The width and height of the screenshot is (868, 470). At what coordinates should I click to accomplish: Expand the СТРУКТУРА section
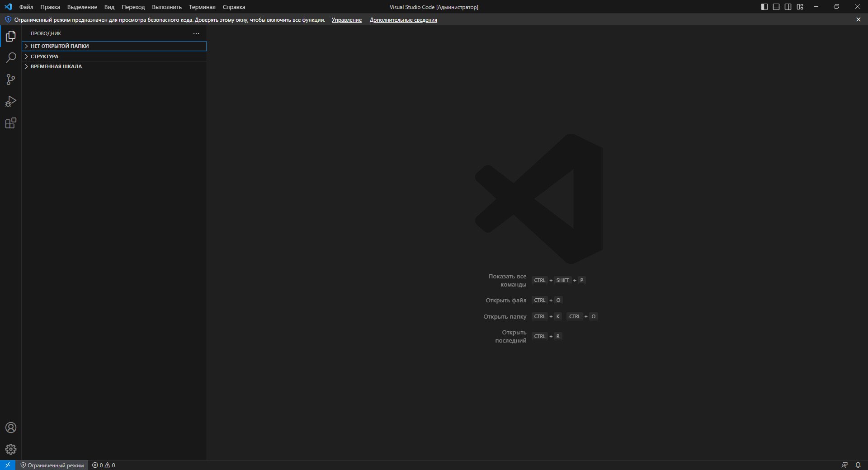pos(114,56)
